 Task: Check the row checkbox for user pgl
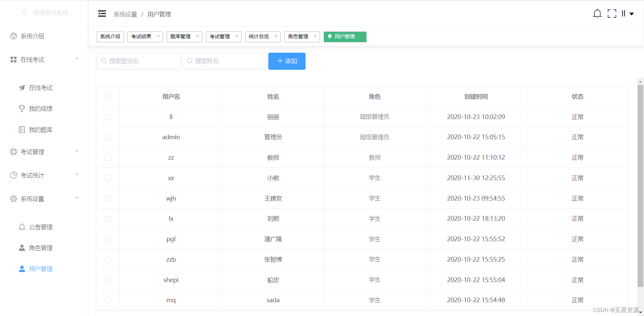108,239
